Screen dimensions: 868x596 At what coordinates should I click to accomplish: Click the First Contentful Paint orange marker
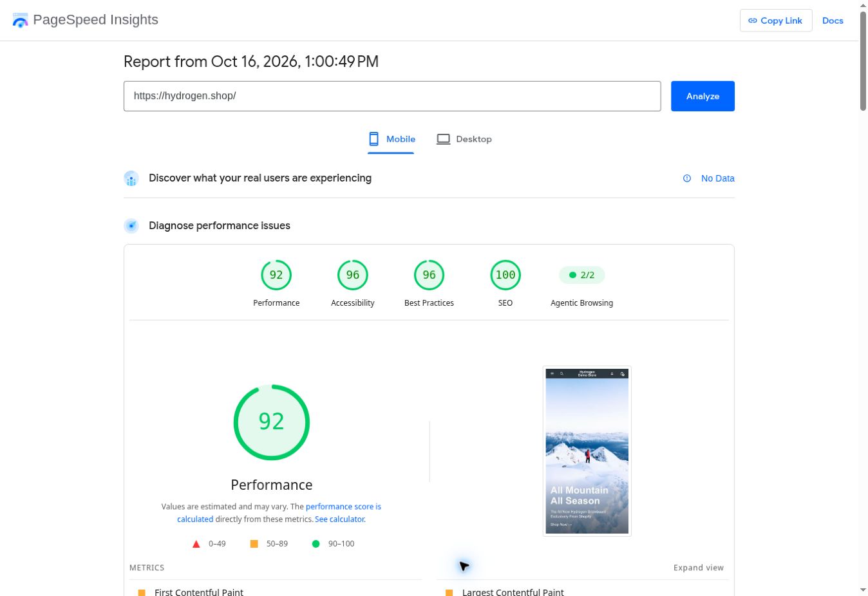pyautogui.click(x=142, y=592)
